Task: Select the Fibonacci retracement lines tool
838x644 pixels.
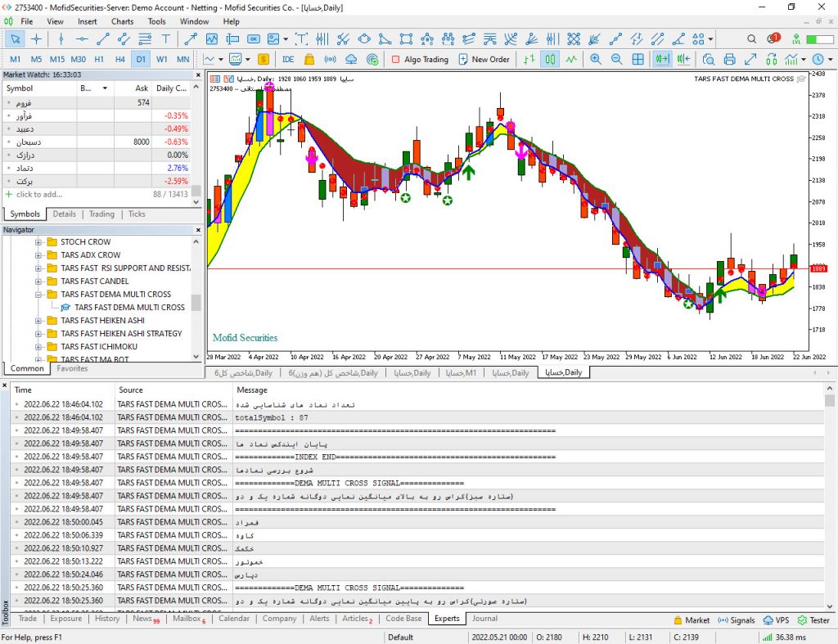Action: point(145,39)
